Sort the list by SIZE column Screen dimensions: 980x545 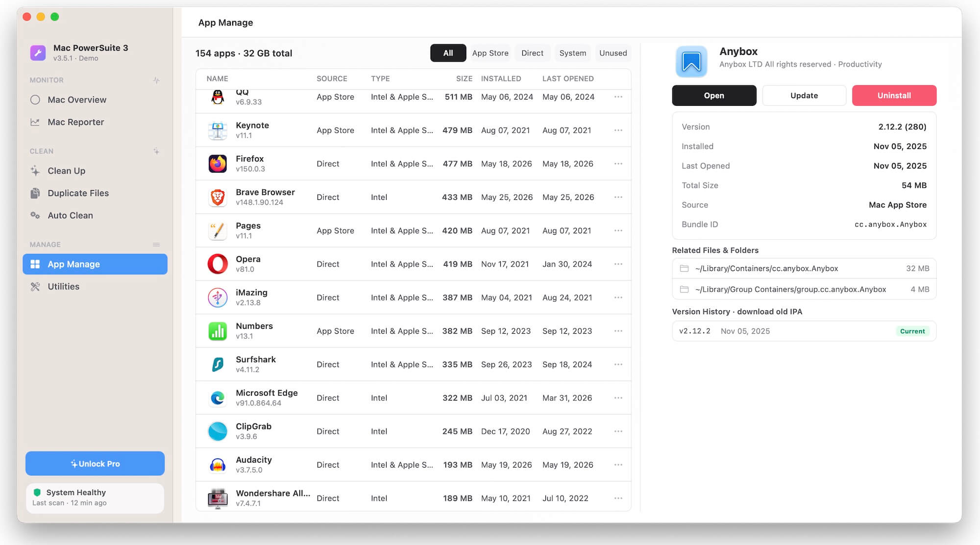[x=464, y=78]
